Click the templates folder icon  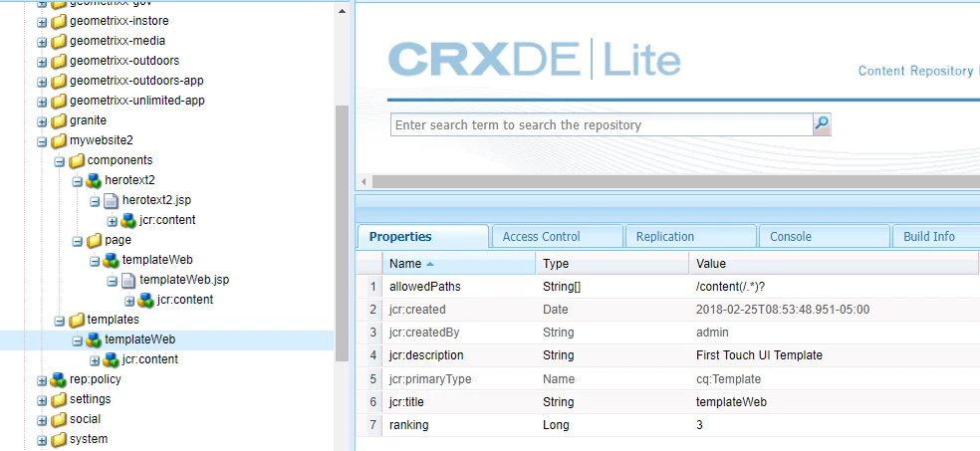click(x=77, y=320)
